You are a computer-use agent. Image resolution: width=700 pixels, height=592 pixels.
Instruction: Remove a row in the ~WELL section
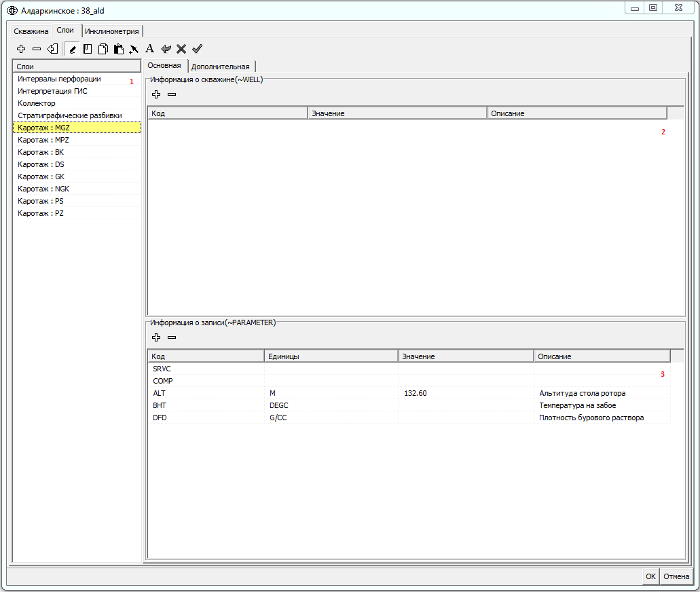(x=172, y=94)
